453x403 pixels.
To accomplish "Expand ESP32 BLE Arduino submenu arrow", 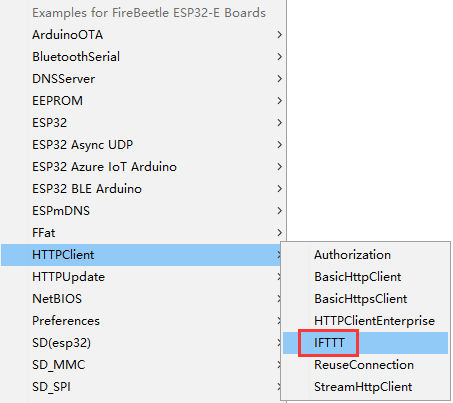I will coord(280,189).
